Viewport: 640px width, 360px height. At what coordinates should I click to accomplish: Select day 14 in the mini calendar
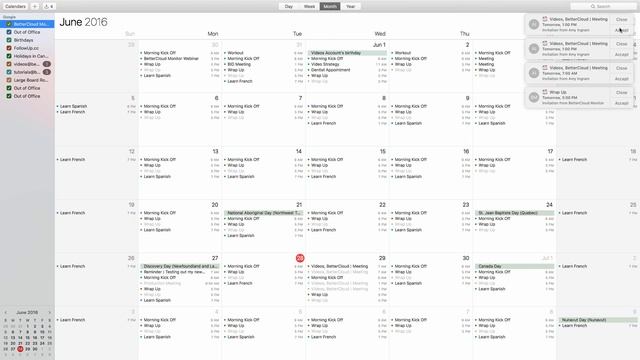pyautogui.click(x=20, y=338)
